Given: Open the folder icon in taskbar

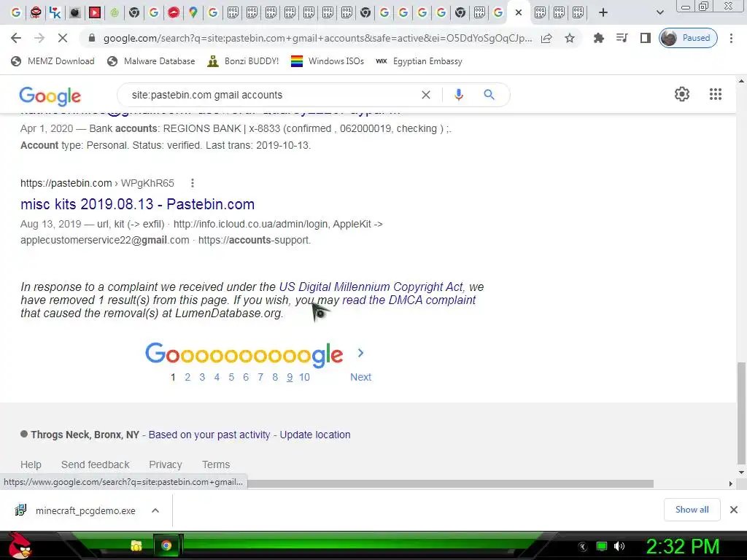Looking at the screenshot, I should 136,545.
